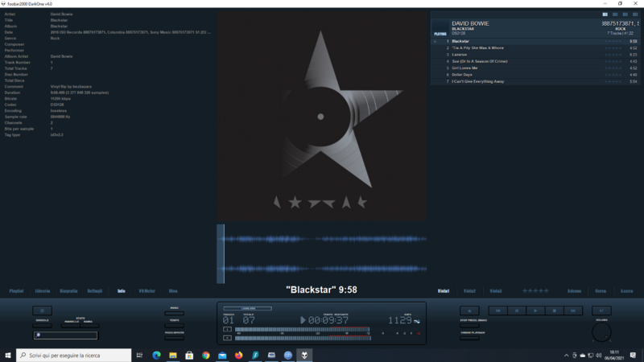
Task: Click the search field with magnifier
Action: tap(66, 335)
